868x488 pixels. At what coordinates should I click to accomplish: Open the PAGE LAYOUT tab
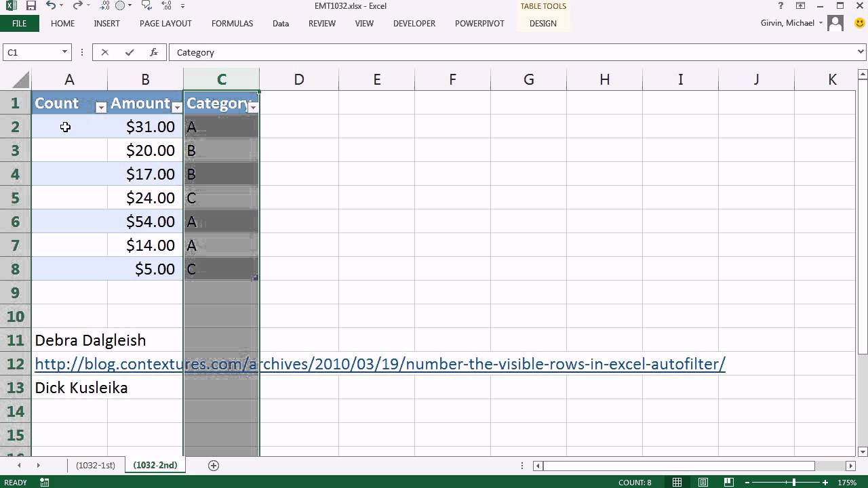tap(165, 23)
